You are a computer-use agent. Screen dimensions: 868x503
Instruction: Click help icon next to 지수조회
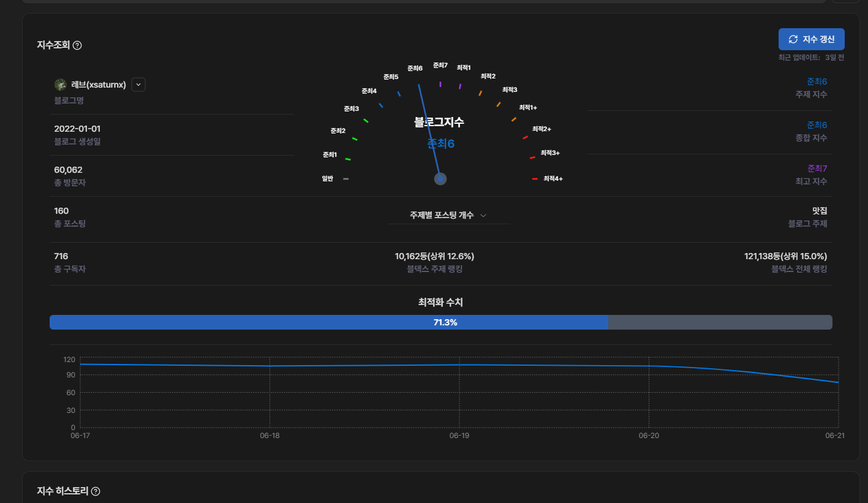77,45
